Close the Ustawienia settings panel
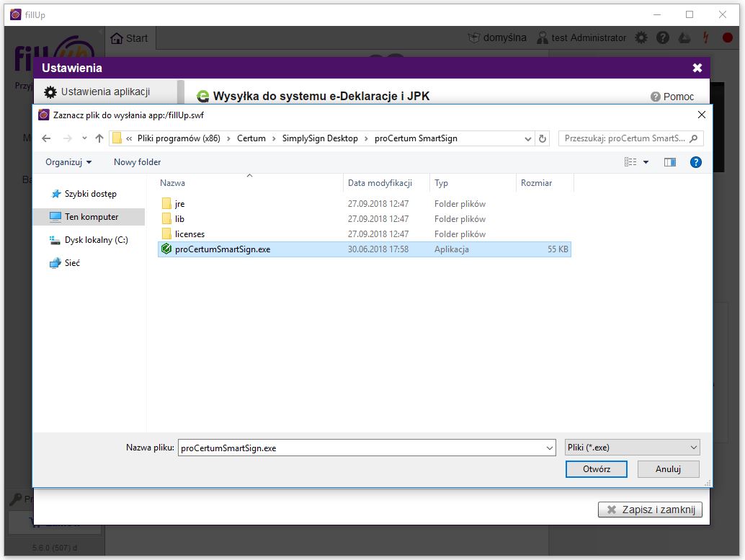 click(697, 68)
